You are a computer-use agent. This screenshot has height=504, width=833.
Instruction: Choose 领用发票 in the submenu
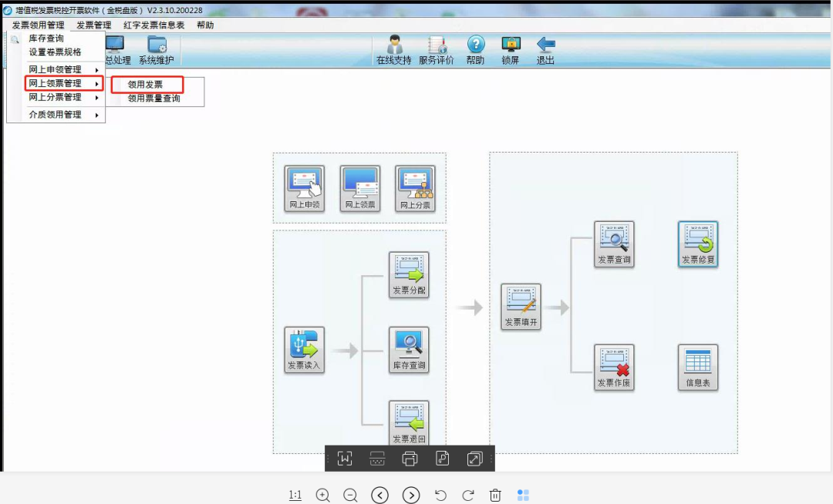[x=147, y=84]
